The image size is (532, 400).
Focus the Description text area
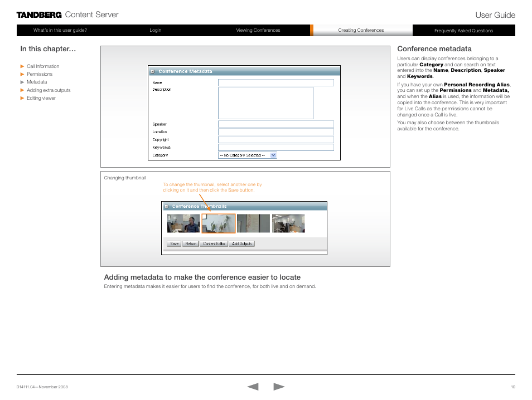266,103
